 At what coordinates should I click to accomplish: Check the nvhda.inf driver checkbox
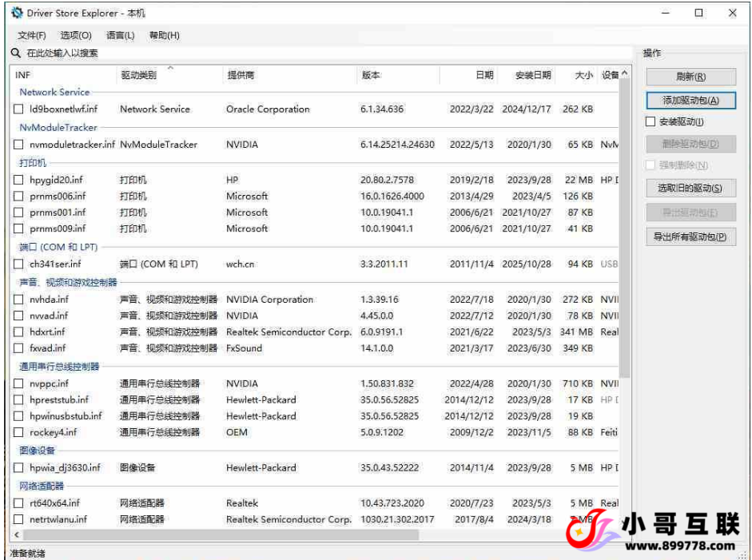pyautogui.click(x=19, y=299)
